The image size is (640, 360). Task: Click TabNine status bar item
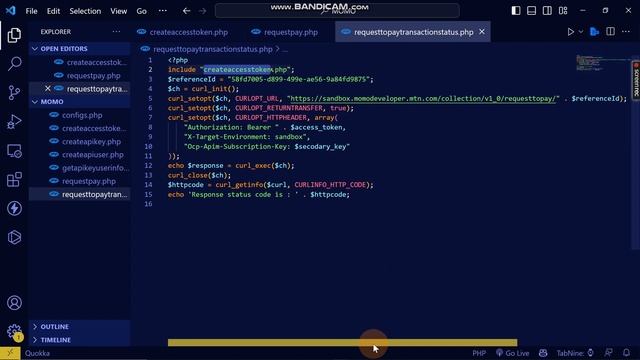click(x=575, y=353)
